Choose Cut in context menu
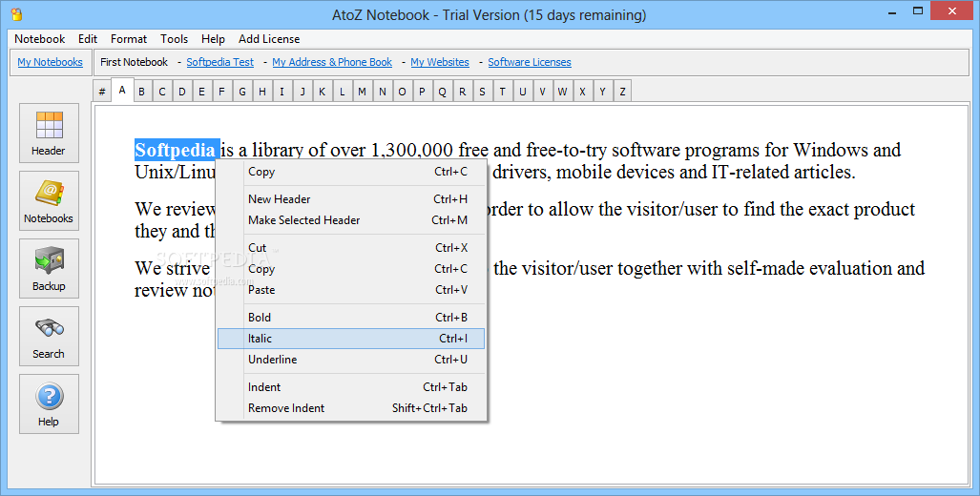Viewport: 980px width, 496px height. coord(351,248)
